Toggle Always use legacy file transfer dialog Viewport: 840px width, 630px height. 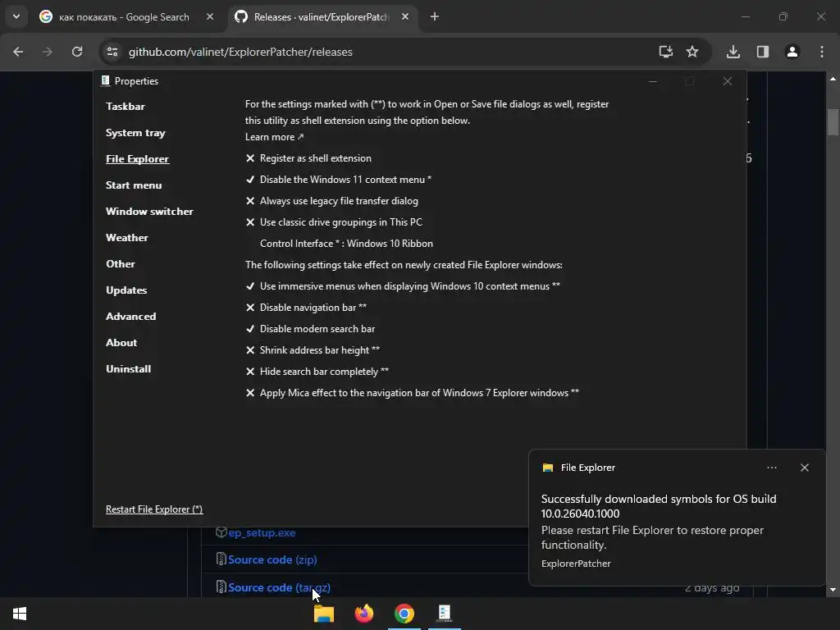332,201
